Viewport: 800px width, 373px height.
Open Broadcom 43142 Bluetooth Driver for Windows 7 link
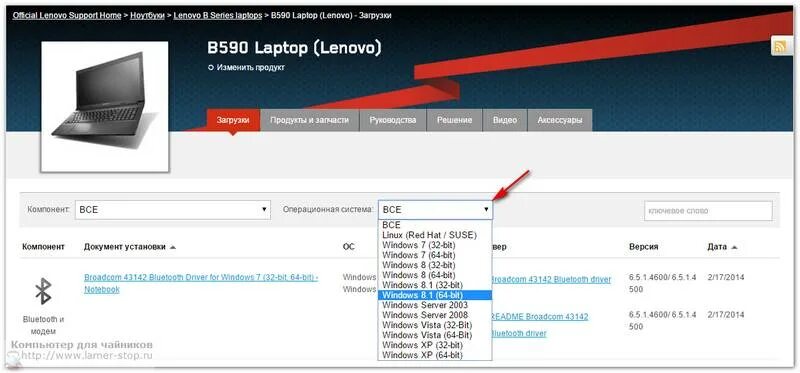[x=201, y=283]
